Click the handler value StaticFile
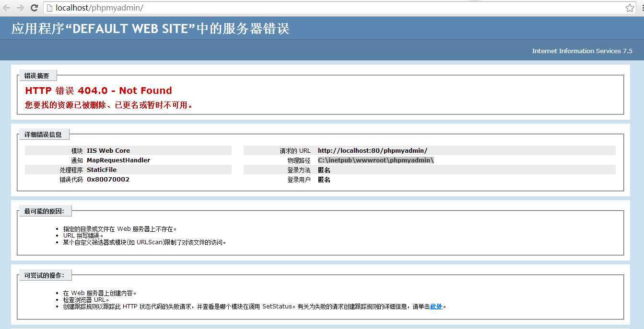This screenshot has width=644, height=329. (x=102, y=170)
